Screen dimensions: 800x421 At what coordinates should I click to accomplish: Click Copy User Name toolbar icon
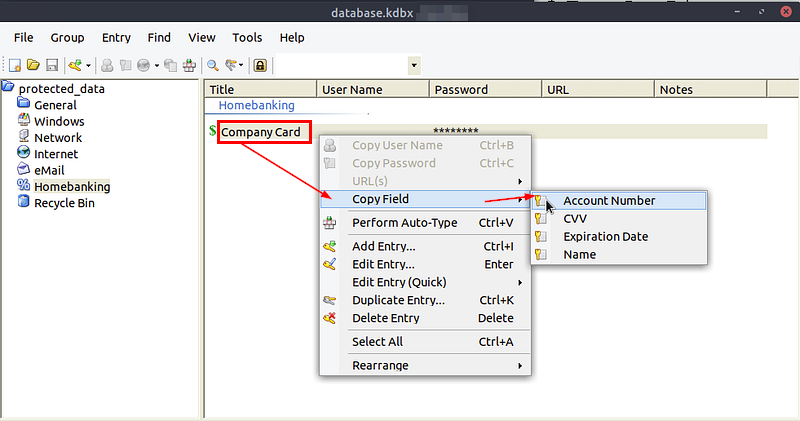tap(107, 65)
